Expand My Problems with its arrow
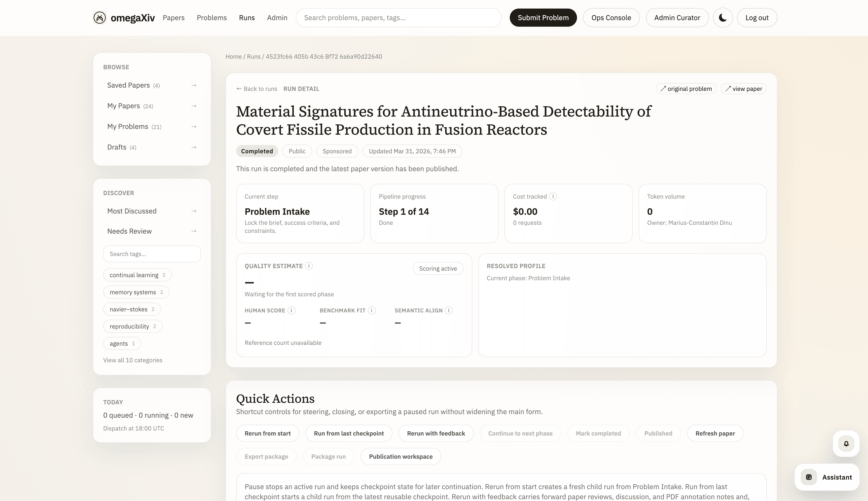The height and width of the screenshot is (501, 868). [194, 126]
